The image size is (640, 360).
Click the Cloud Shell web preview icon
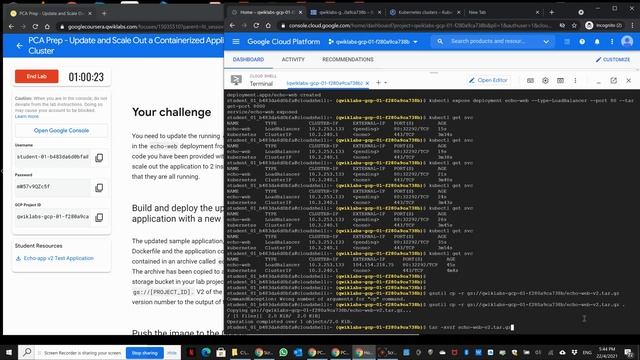(x=560, y=81)
